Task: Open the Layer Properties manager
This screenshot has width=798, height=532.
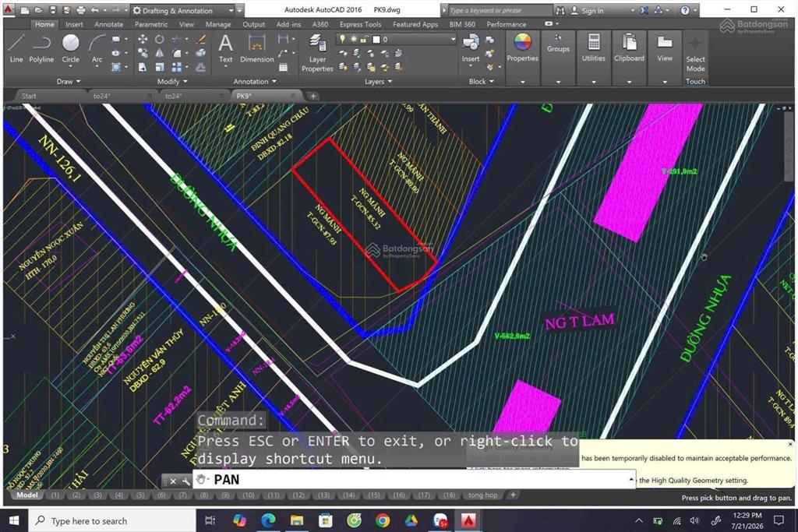Action: coord(317,53)
